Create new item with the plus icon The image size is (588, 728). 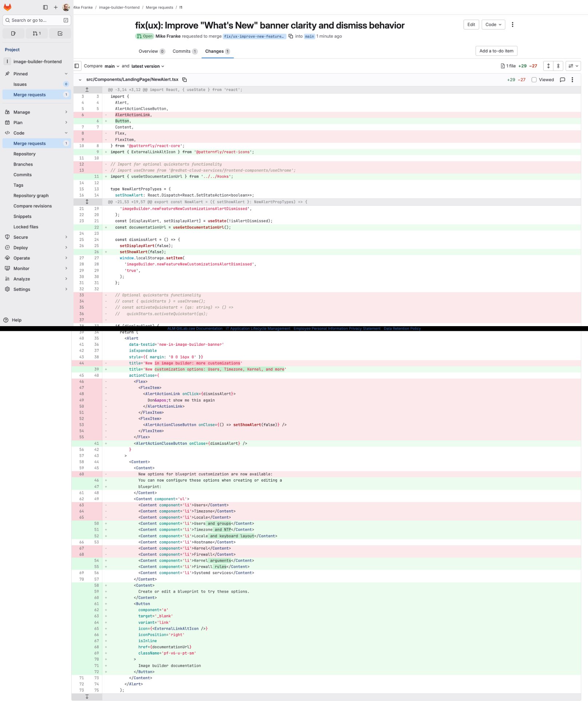[x=55, y=7]
